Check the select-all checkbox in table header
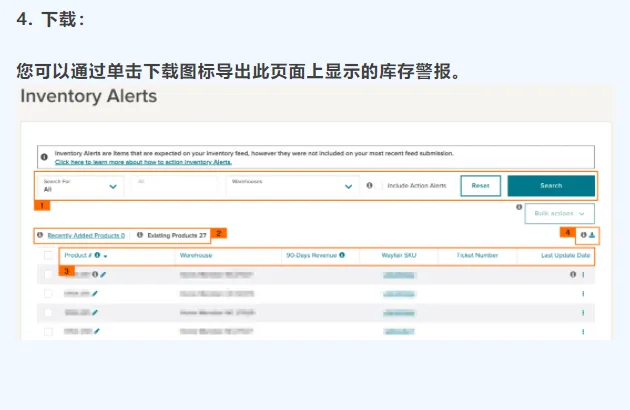The width and height of the screenshot is (630, 410). coord(48,255)
